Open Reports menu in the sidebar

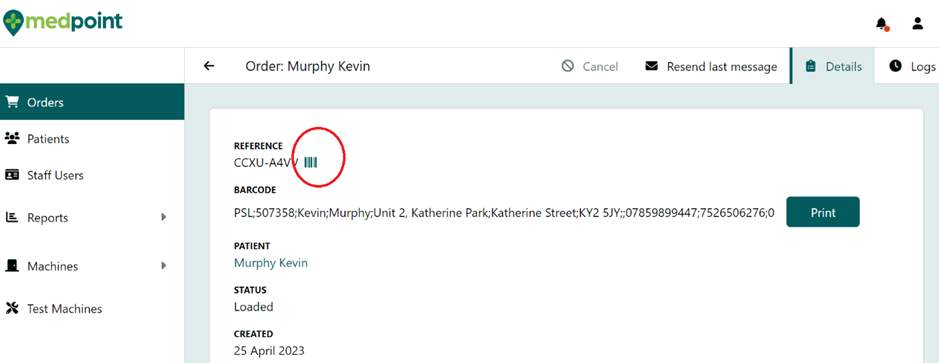coord(92,218)
